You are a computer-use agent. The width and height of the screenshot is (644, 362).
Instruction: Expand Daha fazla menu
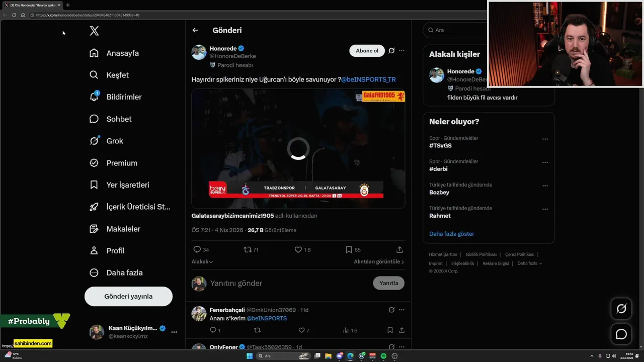(116, 273)
